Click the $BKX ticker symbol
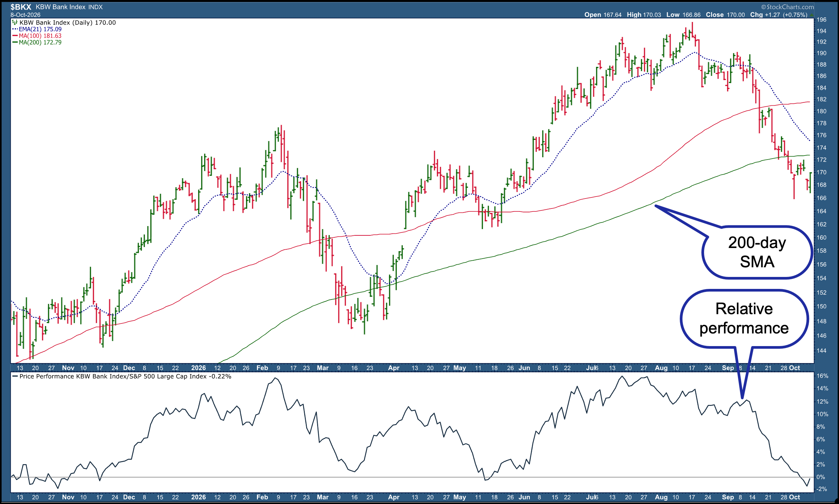 (x=21, y=7)
